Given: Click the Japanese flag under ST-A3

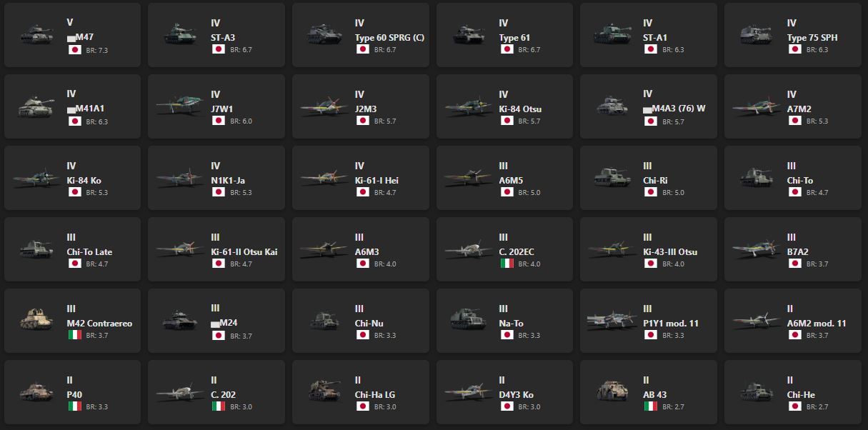Looking at the screenshot, I should coord(219,49).
